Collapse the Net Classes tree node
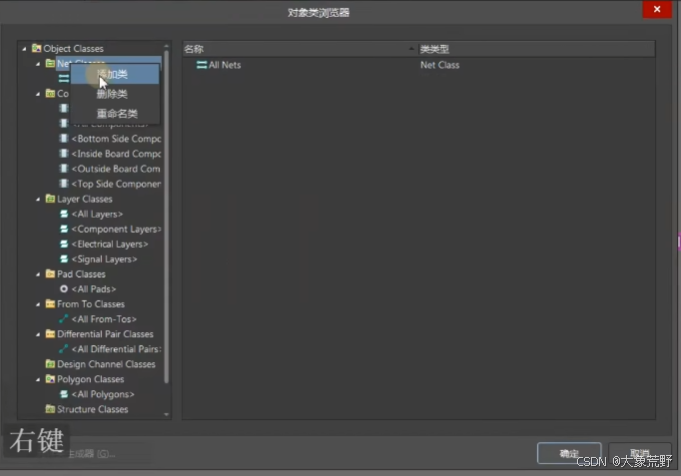Viewport: 681px width, 476px height. (38, 64)
